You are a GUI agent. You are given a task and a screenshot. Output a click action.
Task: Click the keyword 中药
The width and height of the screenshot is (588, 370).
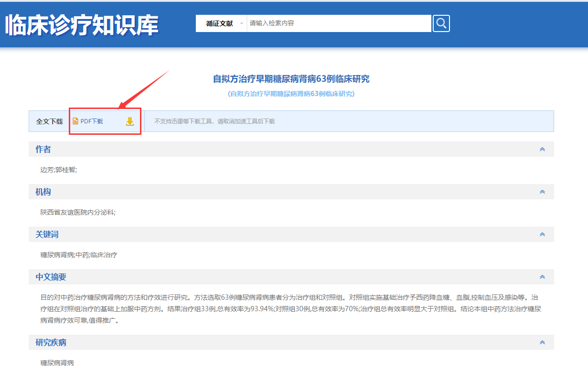pos(82,255)
